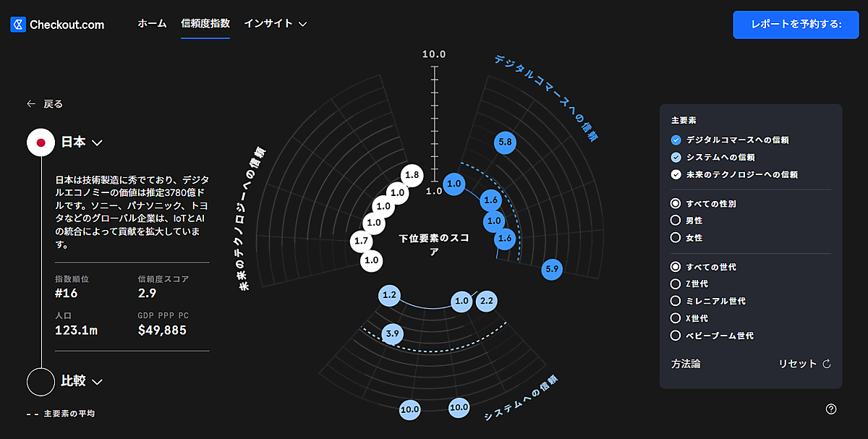Click the help question mark icon
The width and height of the screenshot is (868, 439).
pos(831,409)
